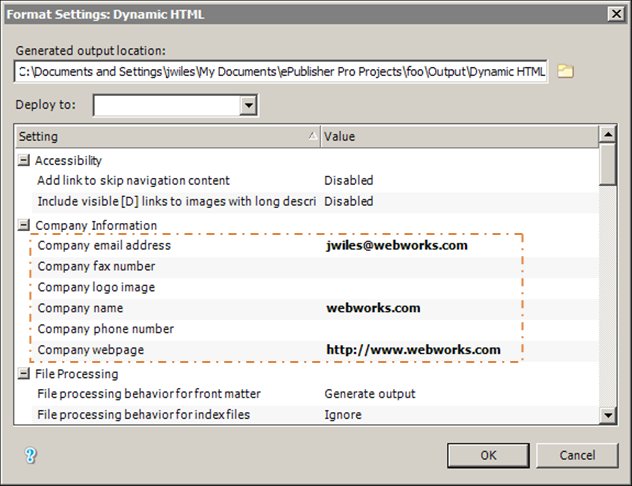Viewport: 632px width, 486px height.
Task: Click the Generated output location field
Action: coord(280,72)
